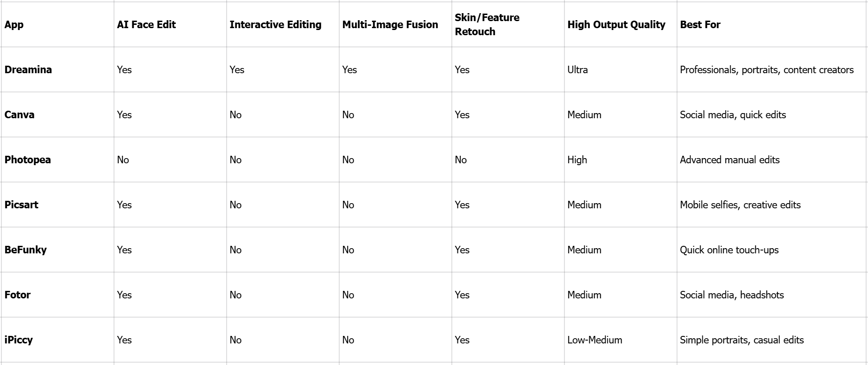Click the Quick online touch-ups cell
Screen dimensions: 868x365
tap(729, 250)
